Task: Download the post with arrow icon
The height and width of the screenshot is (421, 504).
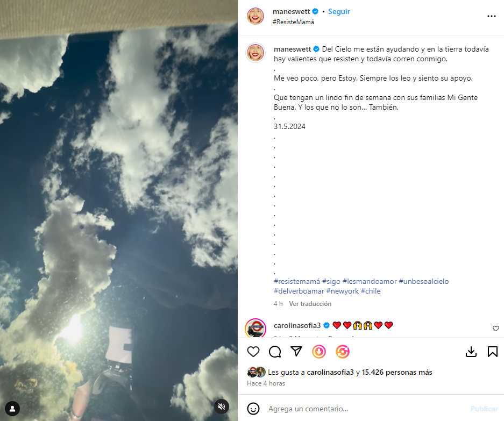Action: [x=471, y=352]
